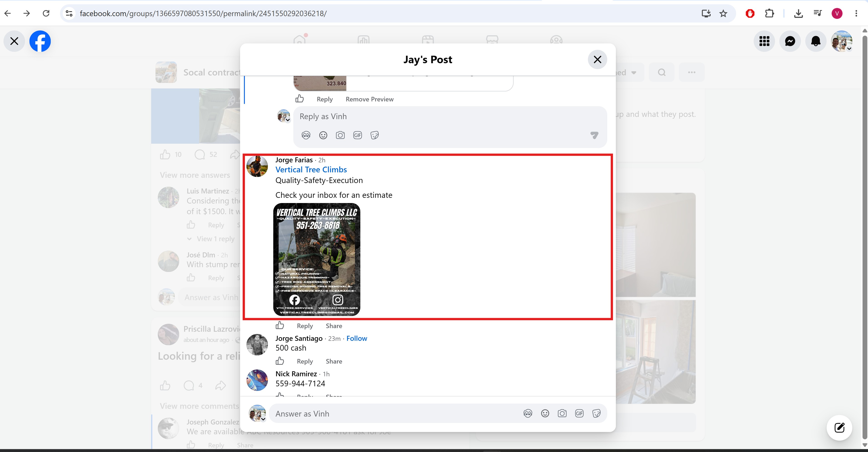The width and height of the screenshot is (868, 452).
Task: Like Priscilla Lazrovich's post in the background
Action: [x=165, y=385]
